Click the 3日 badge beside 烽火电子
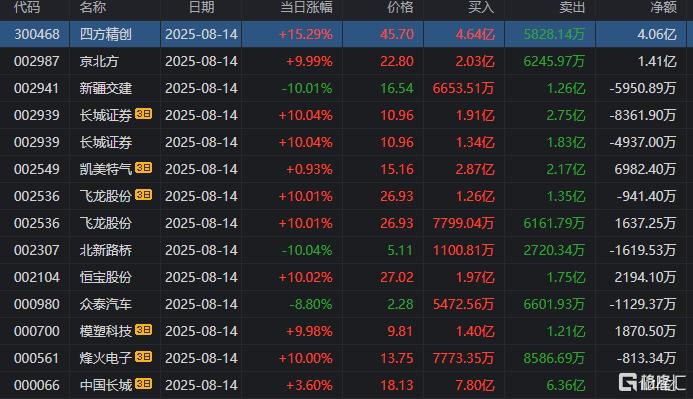The height and width of the screenshot is (399, 693). [143, 357]
